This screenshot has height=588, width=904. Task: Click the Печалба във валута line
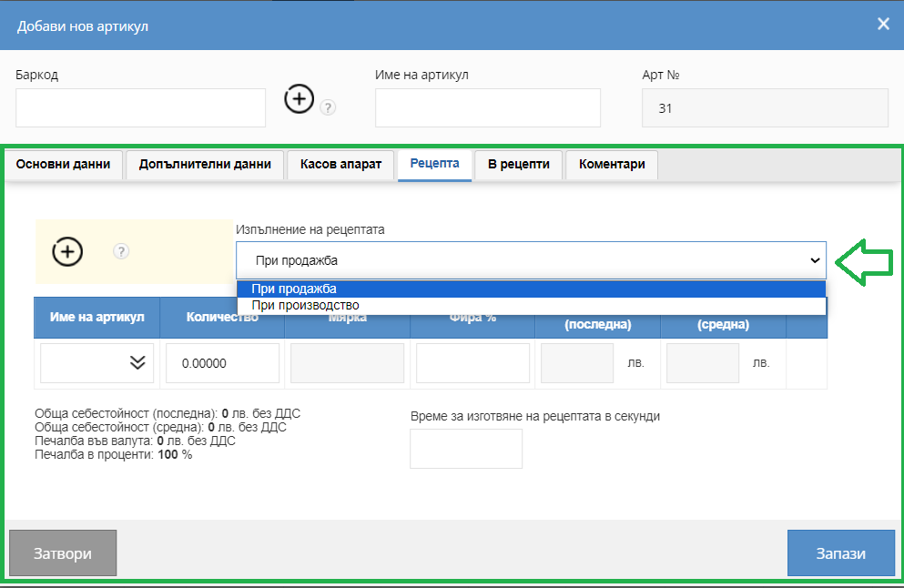pos(135,441)
